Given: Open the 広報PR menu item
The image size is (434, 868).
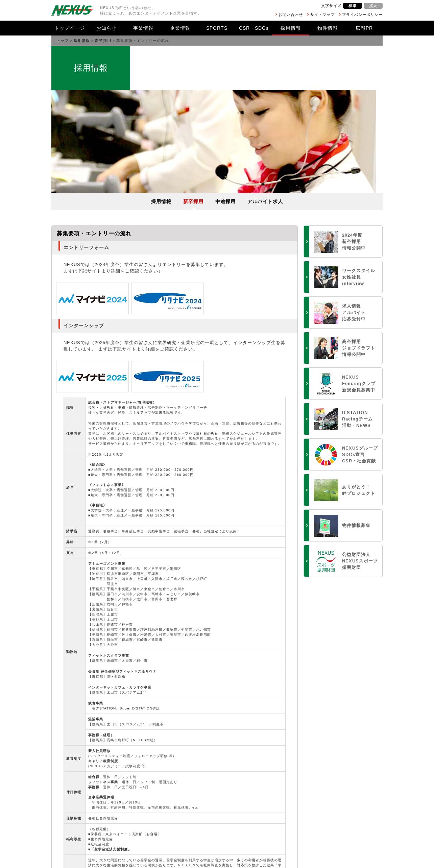Looking at the screenshot, I should [364, 28].
